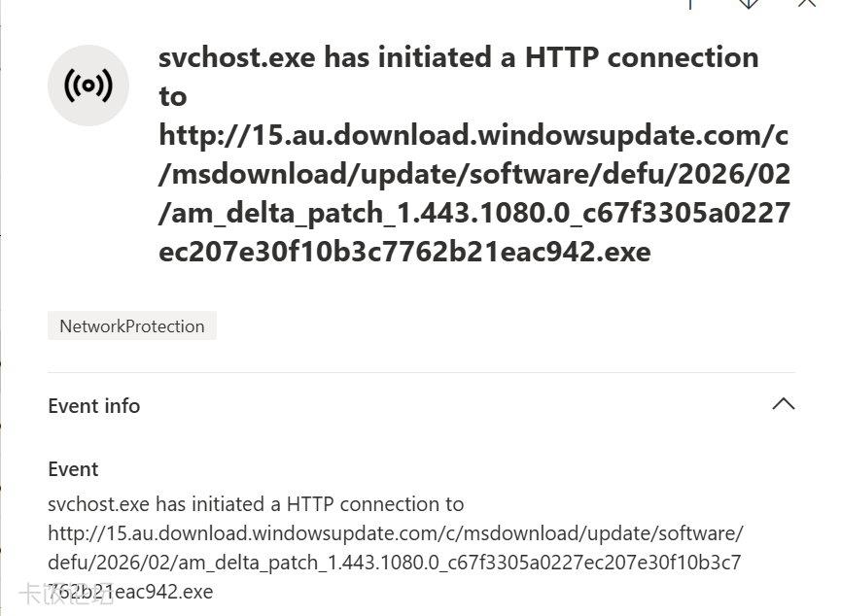Go to the next event using down arrow

748,4
